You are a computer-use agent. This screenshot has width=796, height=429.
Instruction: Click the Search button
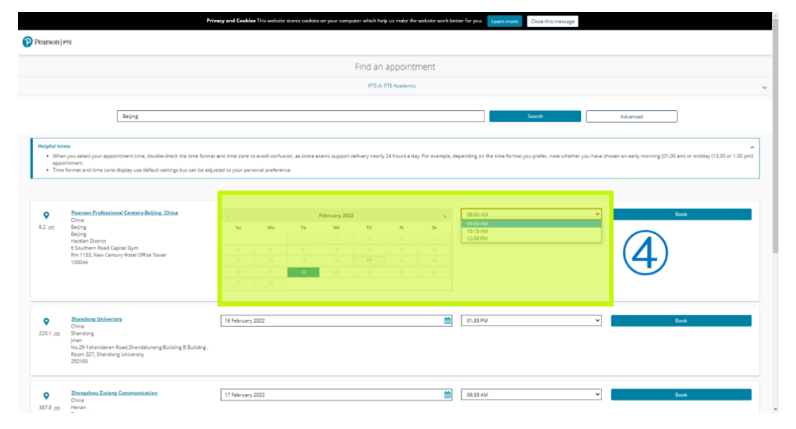535,116
